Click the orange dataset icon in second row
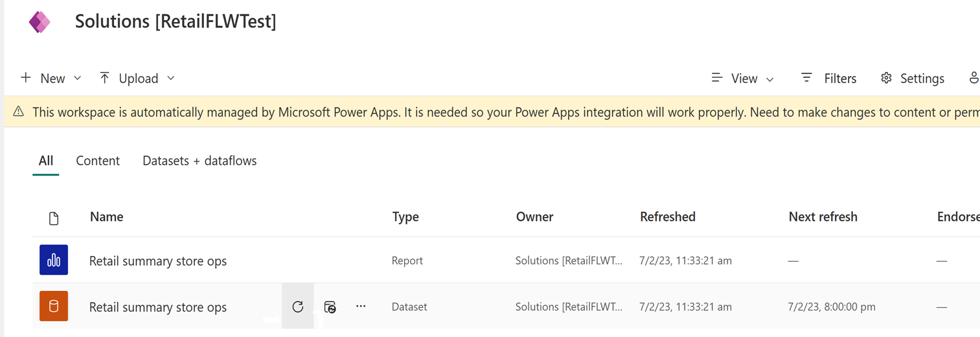The image size is (980, 337). [x=54, y=307]
